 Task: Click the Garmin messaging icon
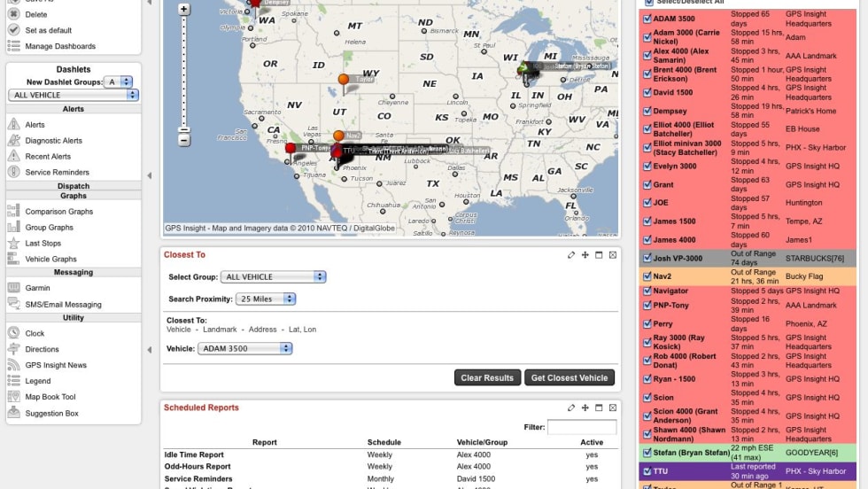[14, 288]
